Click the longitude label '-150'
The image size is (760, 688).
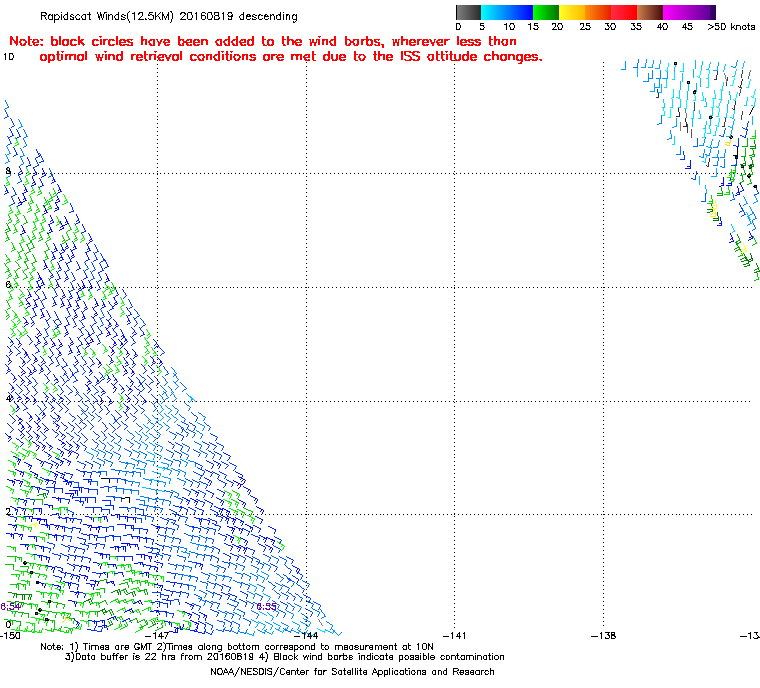(11, 635)
